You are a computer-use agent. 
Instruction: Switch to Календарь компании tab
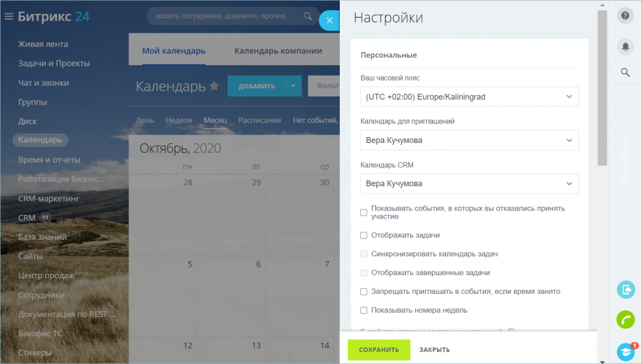[x=278, y=51]
